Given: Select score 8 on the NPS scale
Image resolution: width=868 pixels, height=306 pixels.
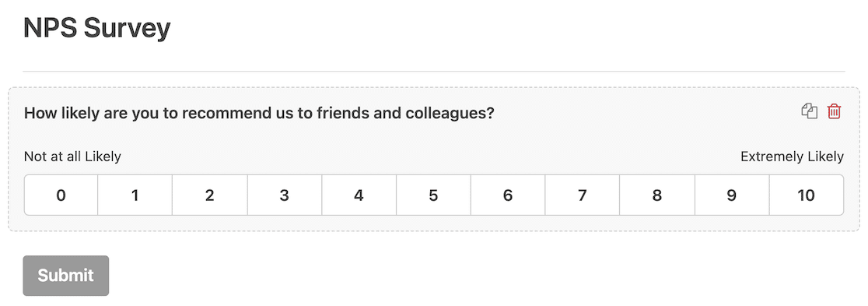Looking at the screenshot, I should [657, 195].
